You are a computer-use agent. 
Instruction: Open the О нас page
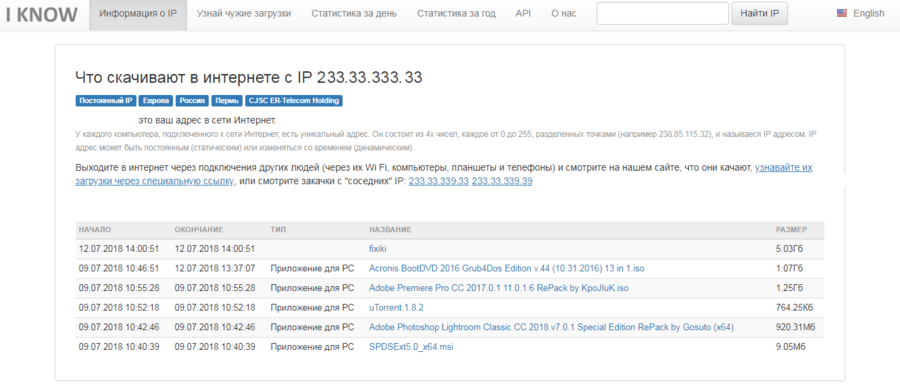click(x=563, y=14)
